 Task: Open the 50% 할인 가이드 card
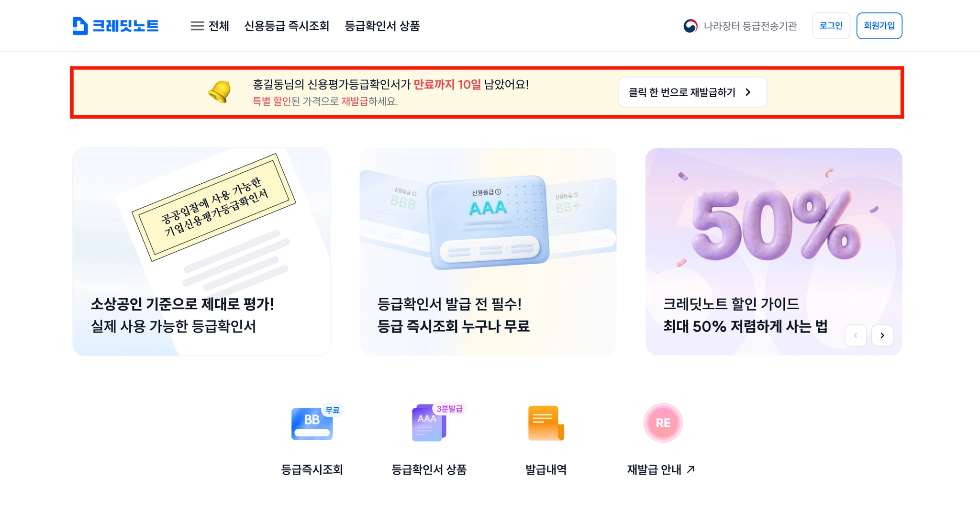pos(773,252)
